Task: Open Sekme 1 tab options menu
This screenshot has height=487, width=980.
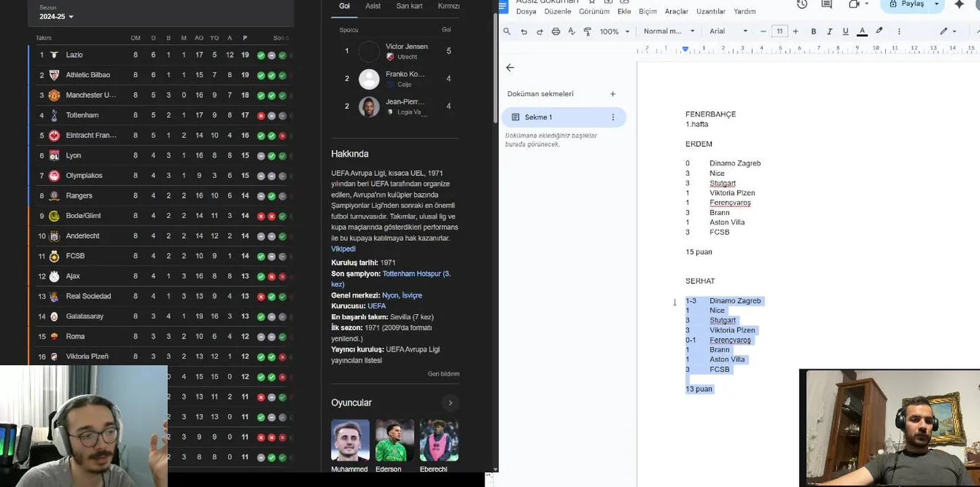Action: coord(613,117)
